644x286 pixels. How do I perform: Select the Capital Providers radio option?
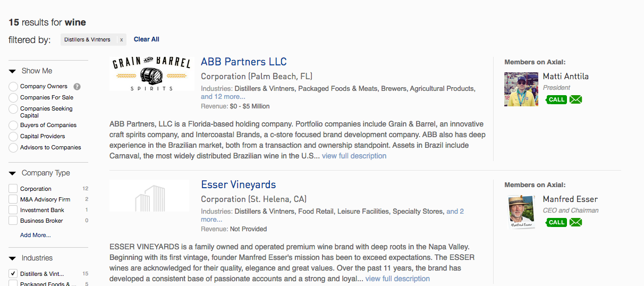13,137
